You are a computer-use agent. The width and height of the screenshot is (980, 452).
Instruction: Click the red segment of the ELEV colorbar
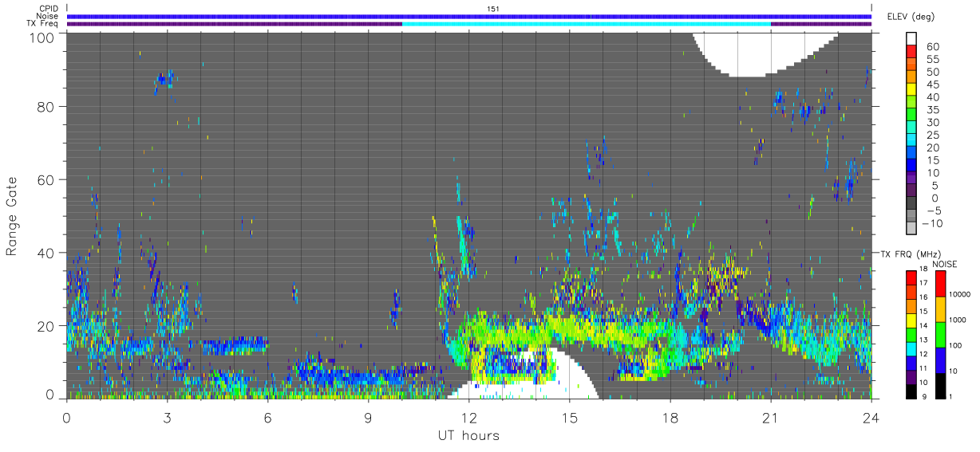[x=911, y=51]
